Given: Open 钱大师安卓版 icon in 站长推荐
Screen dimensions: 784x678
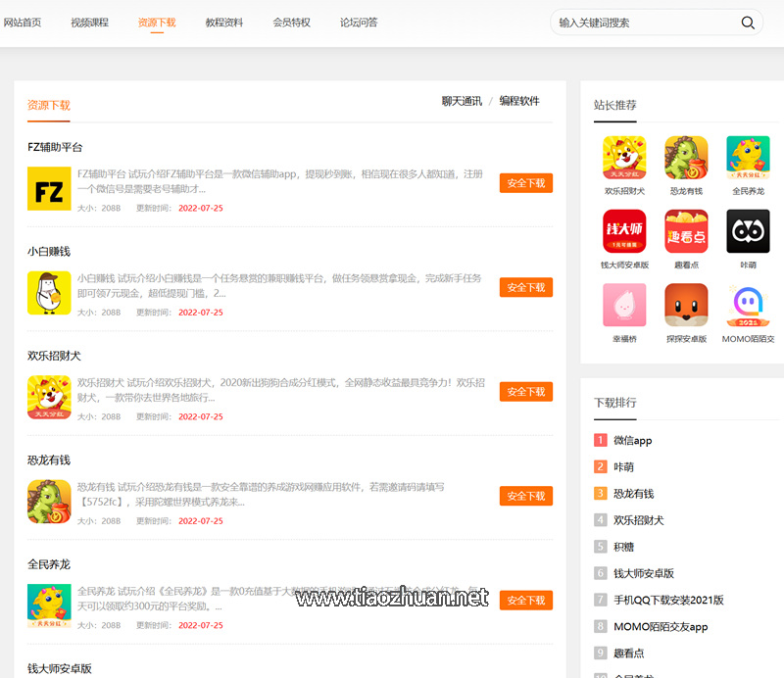Looking at the screenshot, I should [x=624, y=231].
